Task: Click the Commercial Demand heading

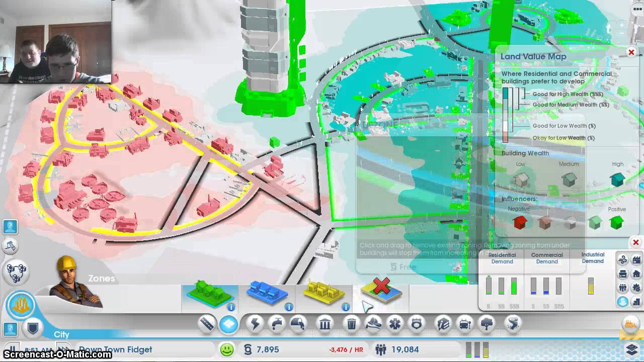Action: pyautogui.click(x=547, y=258)
